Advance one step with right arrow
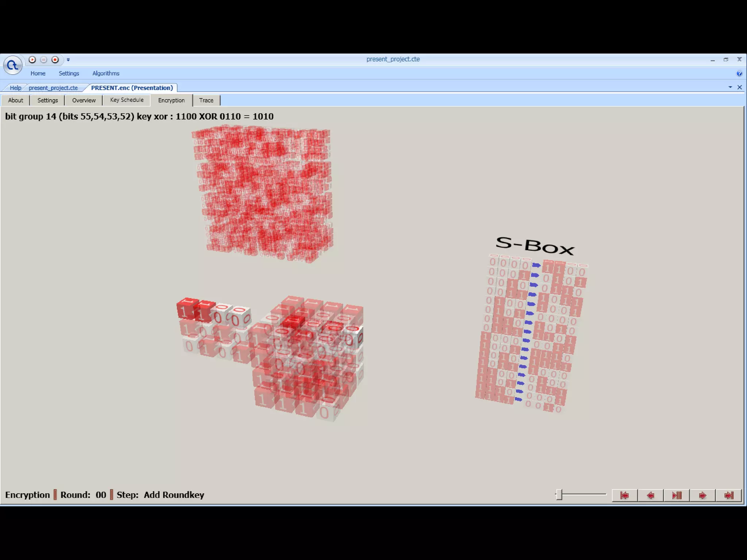 (703, 495)
